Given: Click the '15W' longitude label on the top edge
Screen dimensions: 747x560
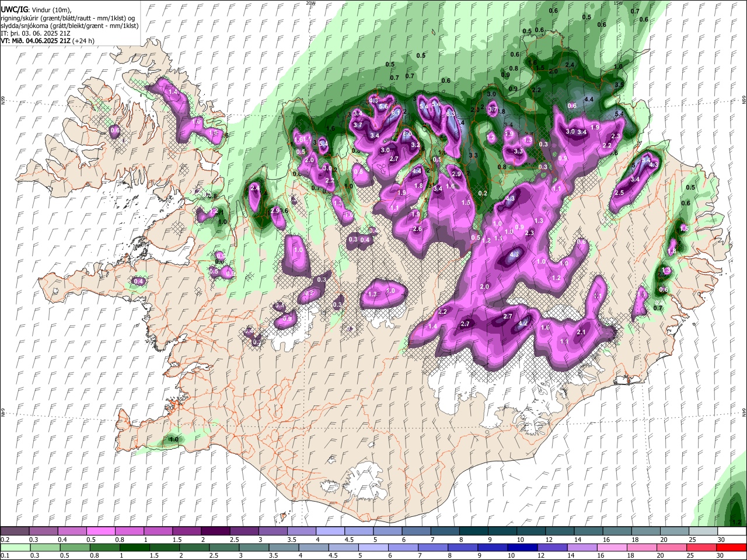Looking at the screenshot, I should coord(618,3).
